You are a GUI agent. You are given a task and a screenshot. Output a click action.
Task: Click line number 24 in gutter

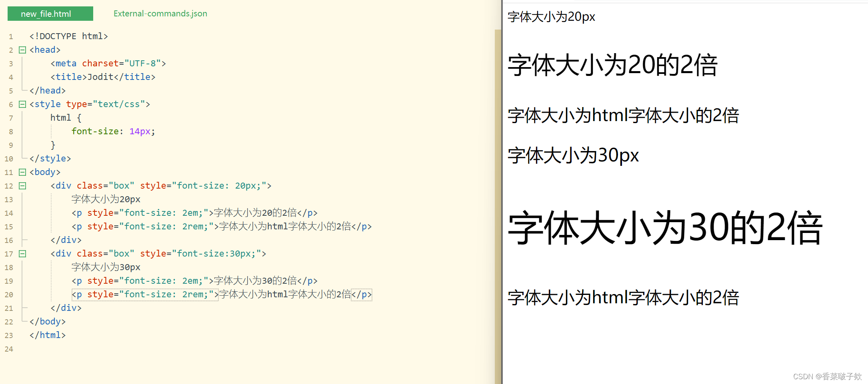coord(9,349)
